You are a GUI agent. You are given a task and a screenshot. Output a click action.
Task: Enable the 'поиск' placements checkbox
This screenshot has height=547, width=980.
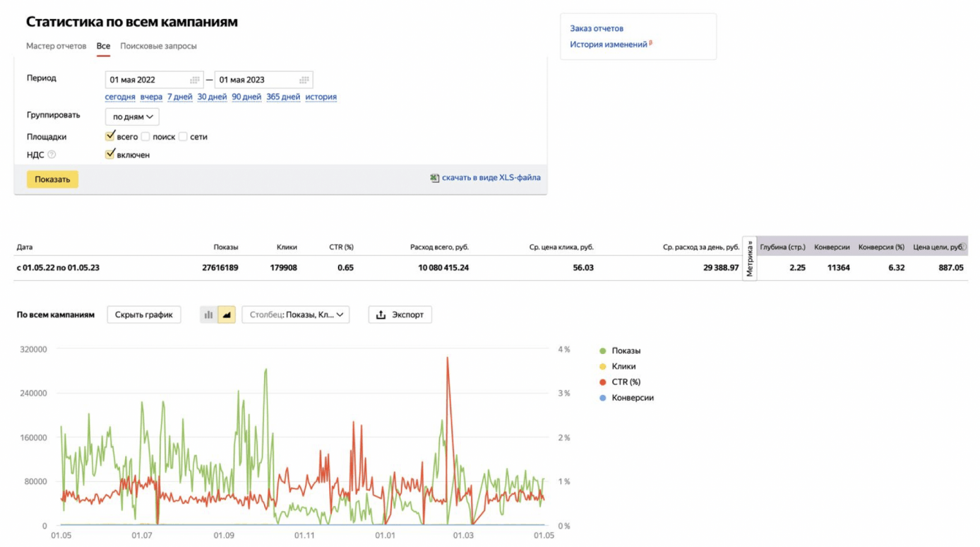tap(146, 137)
